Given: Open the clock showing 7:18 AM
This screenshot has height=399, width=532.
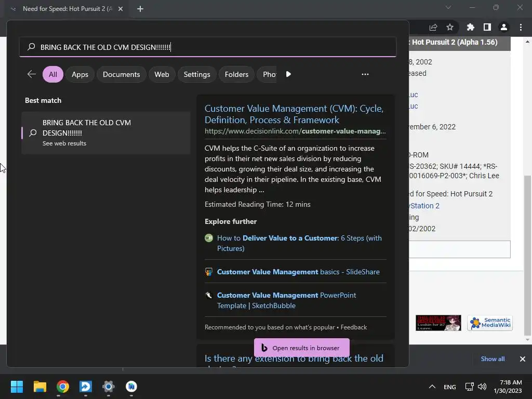Looking at the screenshot, I should pyautogui.click(x=508, y=387).
